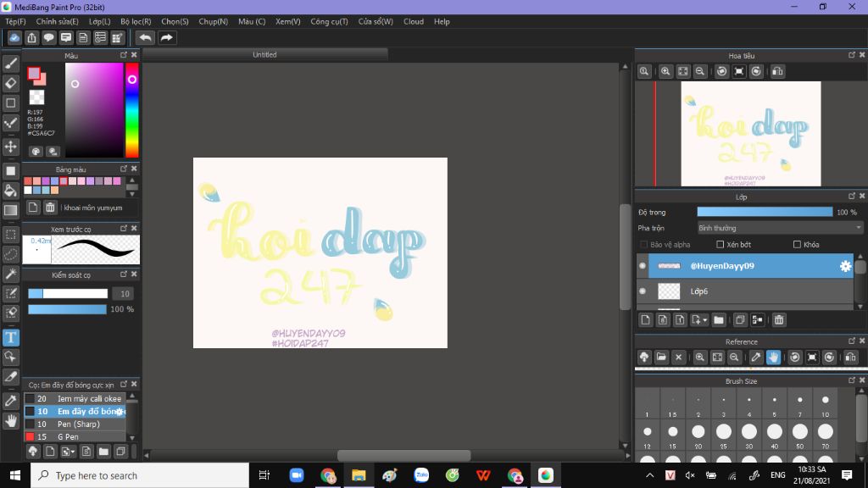Click the Undo arrow in top toolbar
The image size is (868, 488).
tap(145, 37)
